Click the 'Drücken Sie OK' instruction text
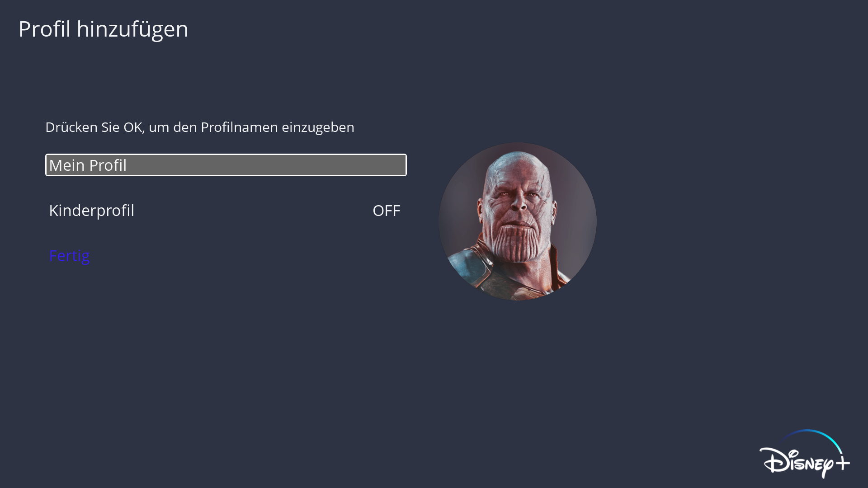 [x=199, y=127]
